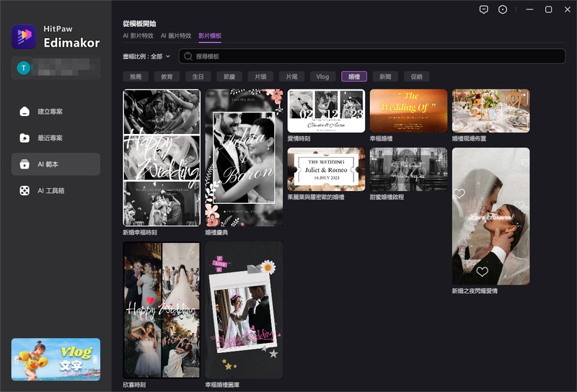Choose the 促銷 category chip
Screen dimensions: 577x392
click(x=417, y=76)
